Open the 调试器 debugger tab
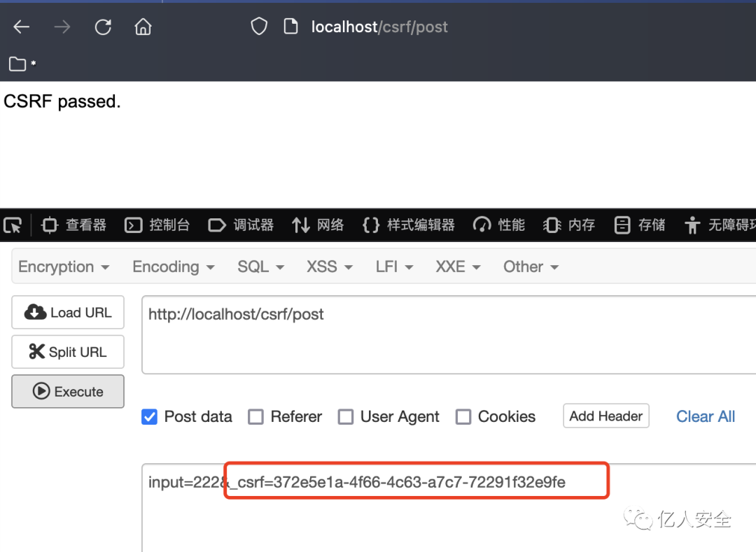756x552 pixels. coord(241,225)
